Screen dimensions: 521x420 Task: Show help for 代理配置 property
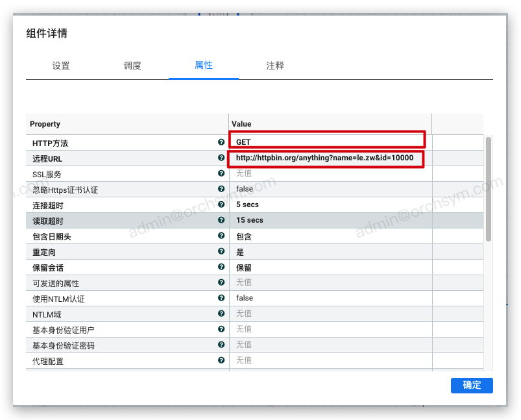click(x=221, y=360)
